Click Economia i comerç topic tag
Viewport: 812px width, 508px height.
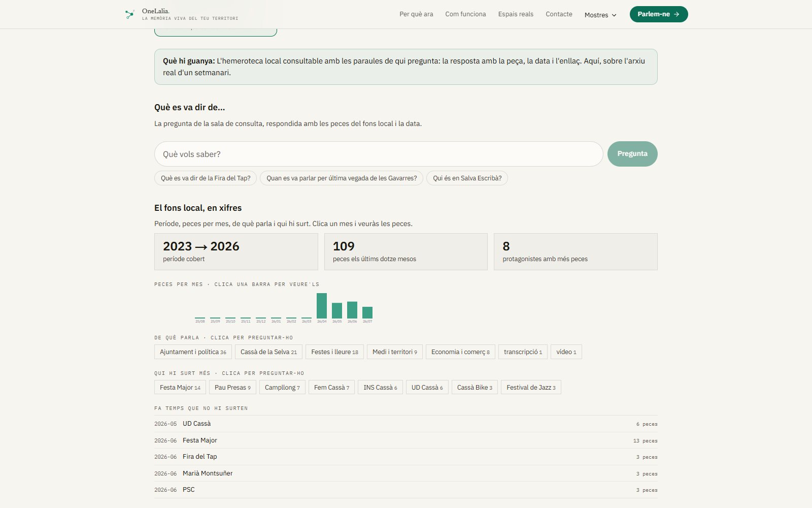tap(460, 352)
